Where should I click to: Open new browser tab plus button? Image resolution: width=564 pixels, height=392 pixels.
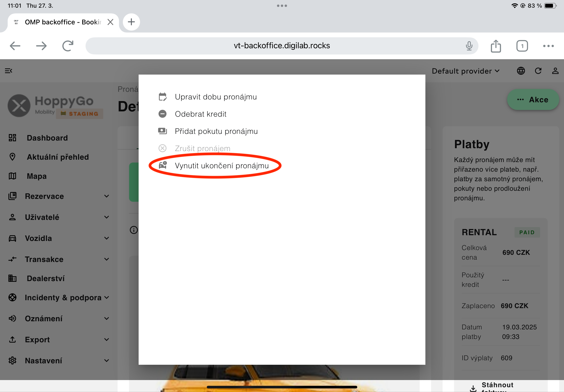click(131, 22)
